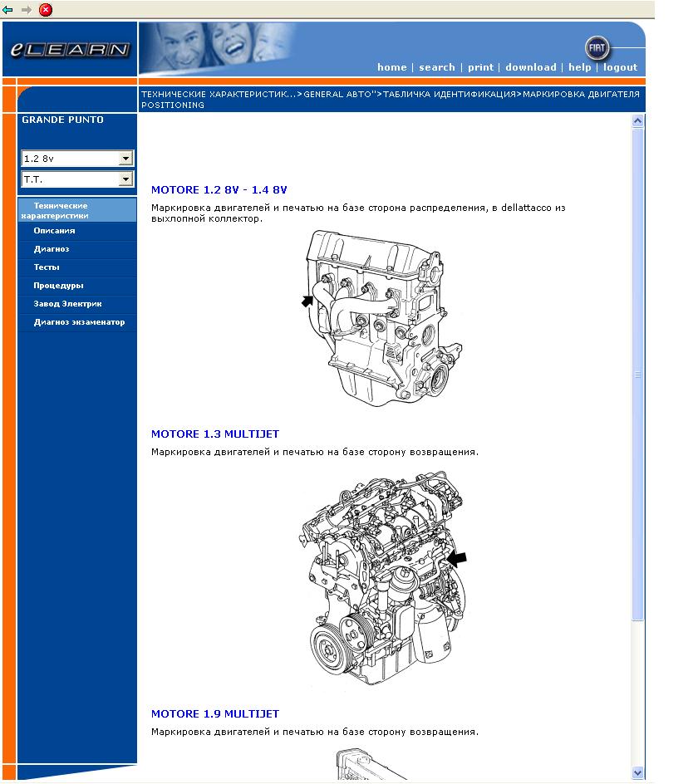
Task: Click the scrollbar up arrow
Action: [637, 121]
